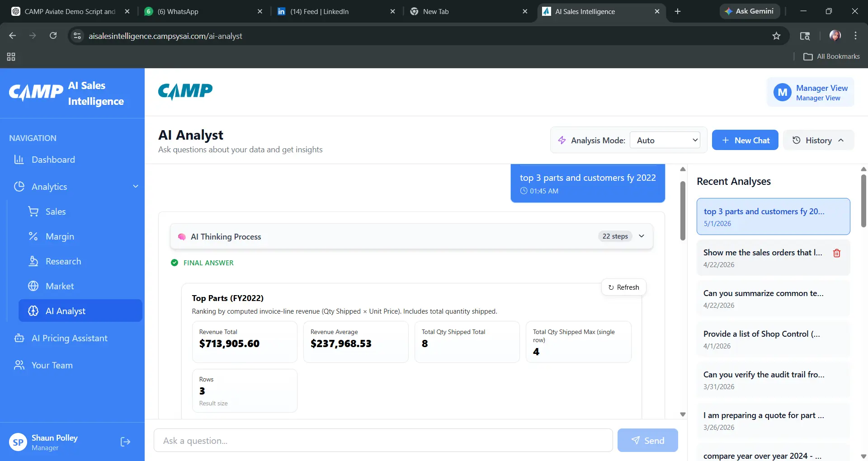Open the Analysis Mode dropdown
The width and height of the screenshot is (868, 461).
tap(665, 140)
